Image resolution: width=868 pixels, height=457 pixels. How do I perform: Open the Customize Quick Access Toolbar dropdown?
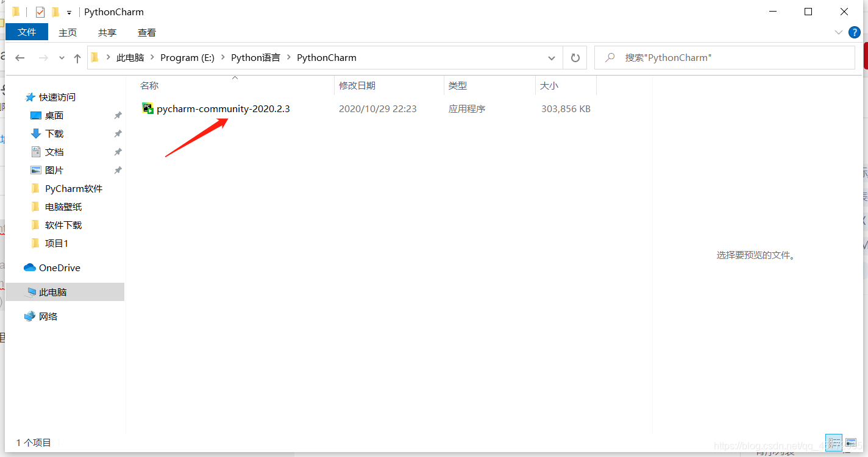pyautogui.click(x=69, y=13)
